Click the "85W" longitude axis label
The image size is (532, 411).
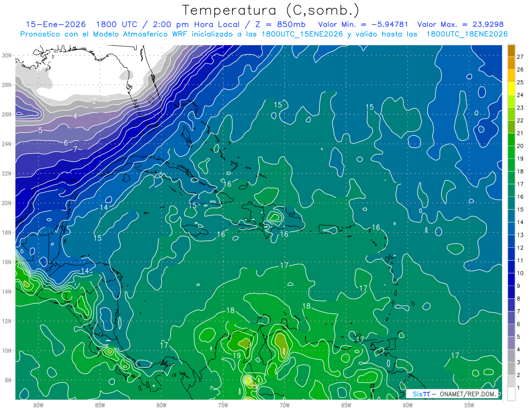click(x=100, y=405)
